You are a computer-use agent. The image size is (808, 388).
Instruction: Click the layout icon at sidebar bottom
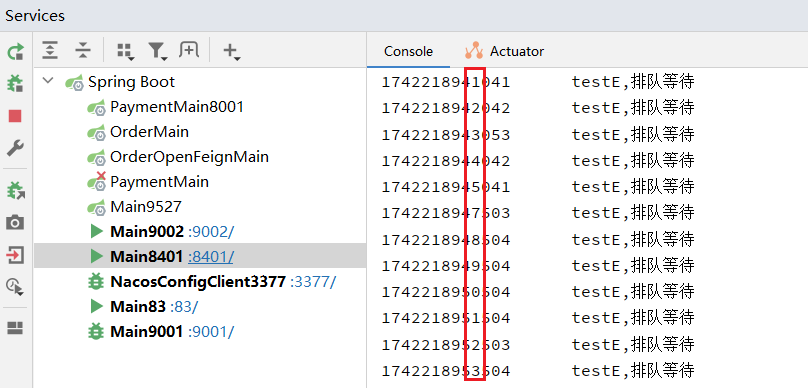[15, 328]
